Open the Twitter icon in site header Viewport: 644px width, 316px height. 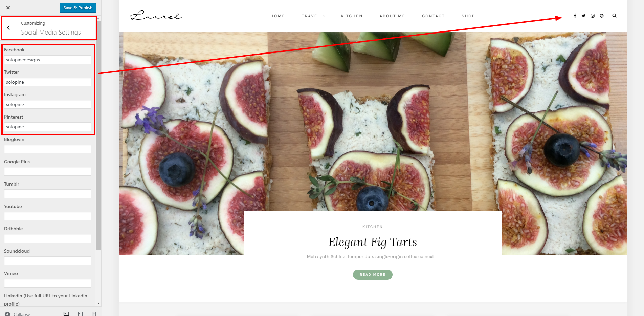583,16
